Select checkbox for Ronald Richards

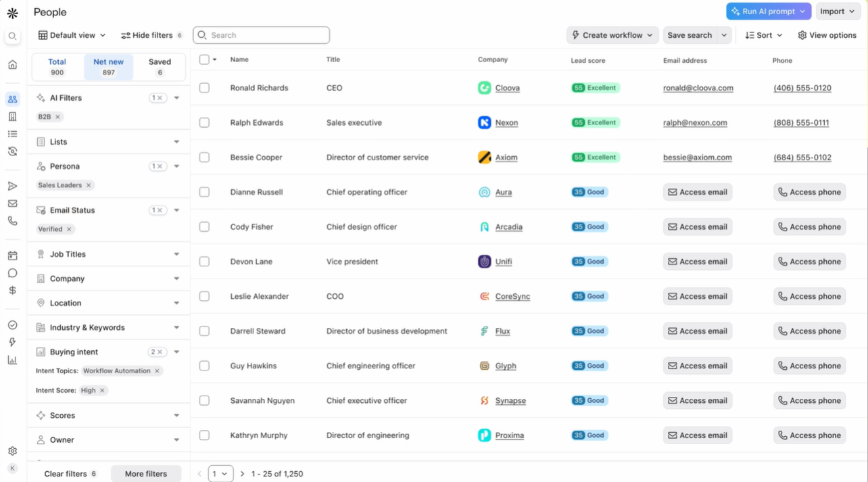point(204,88)
